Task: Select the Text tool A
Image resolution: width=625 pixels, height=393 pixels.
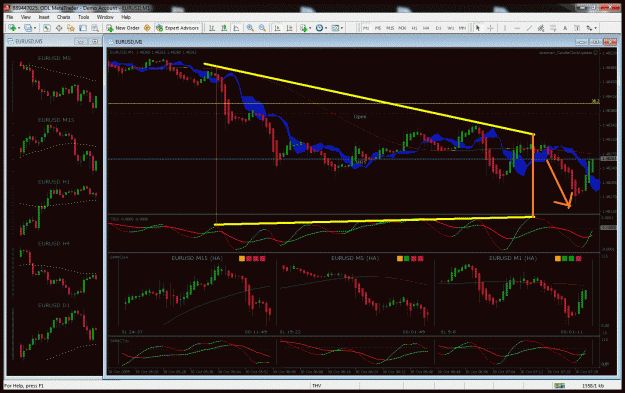Action: [x=565, y=28]
